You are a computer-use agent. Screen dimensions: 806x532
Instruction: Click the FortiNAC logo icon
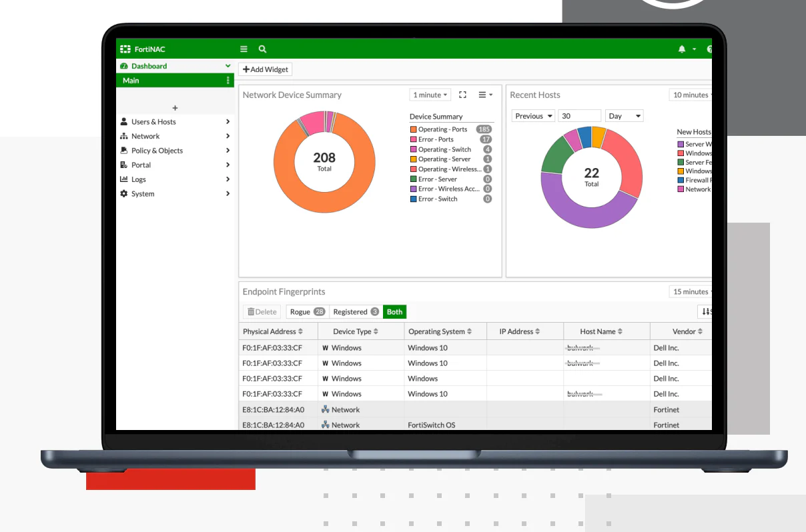(125, 49)
